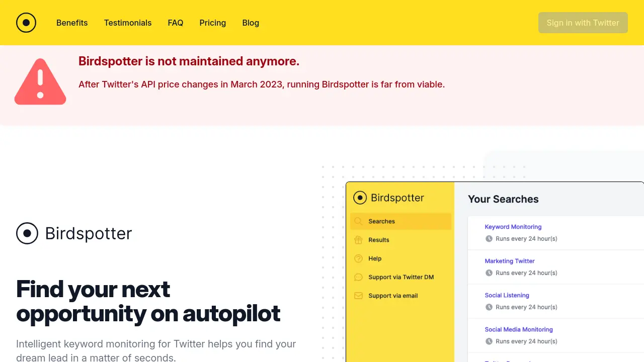Click the red warning triangle icon
This screenshot has height=362, width=644.
pyautogui.click(x=40, y=82)
